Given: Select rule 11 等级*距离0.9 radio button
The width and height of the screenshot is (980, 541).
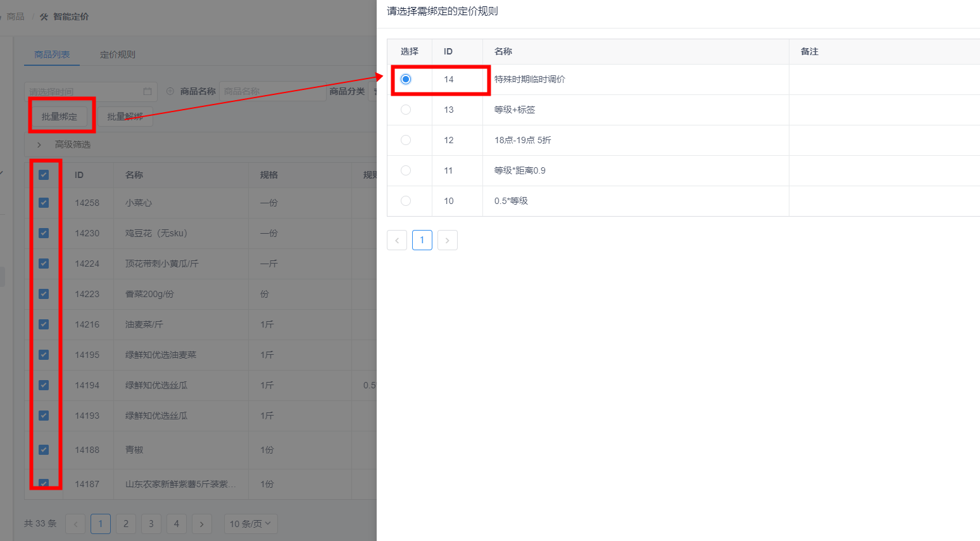Looking at the screenshot, I should (406, 170).
